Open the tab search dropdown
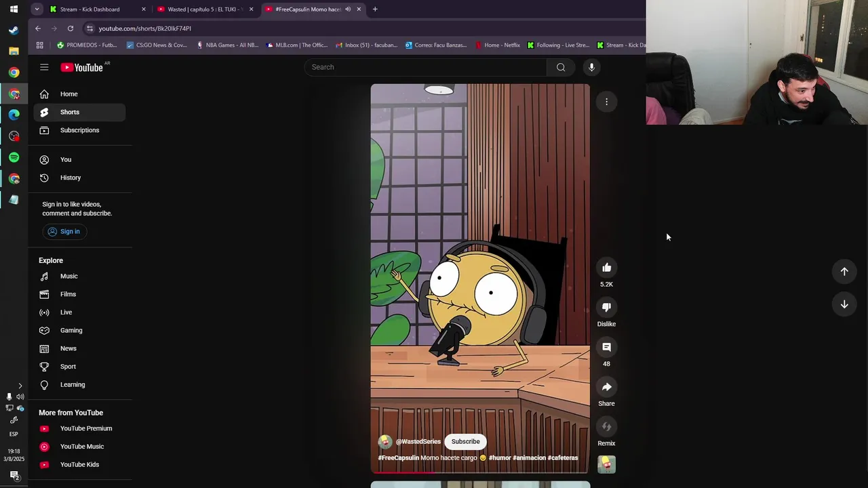Viewport: 868px width, 488px height. [37, 9]
